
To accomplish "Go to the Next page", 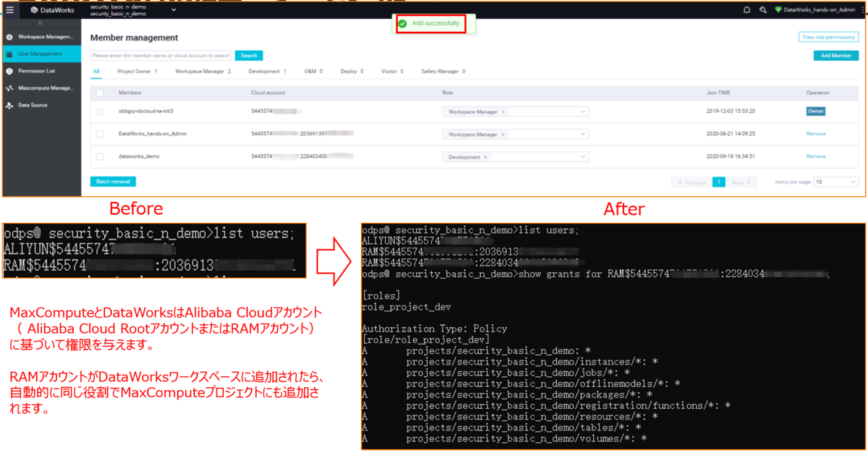I will point(741,182).
